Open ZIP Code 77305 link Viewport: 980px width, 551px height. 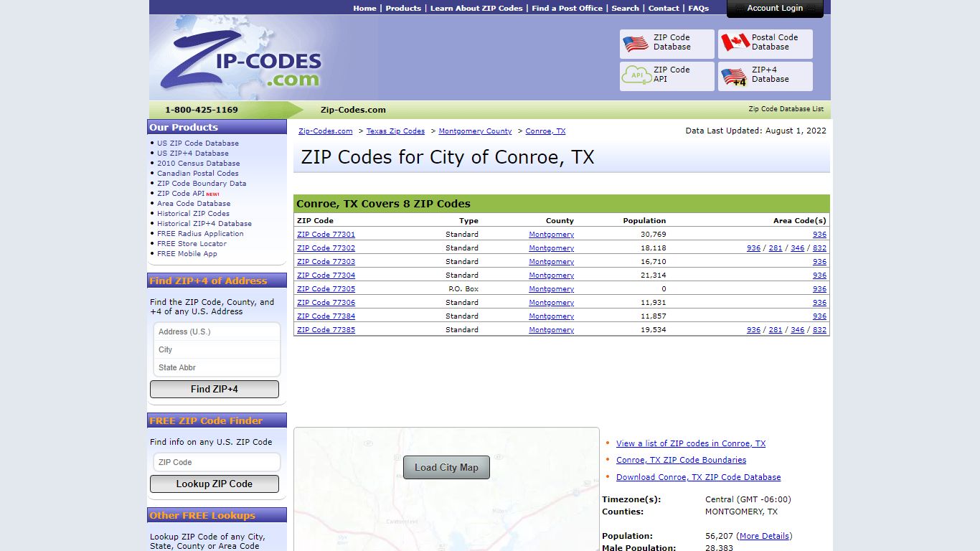(326, 289)
